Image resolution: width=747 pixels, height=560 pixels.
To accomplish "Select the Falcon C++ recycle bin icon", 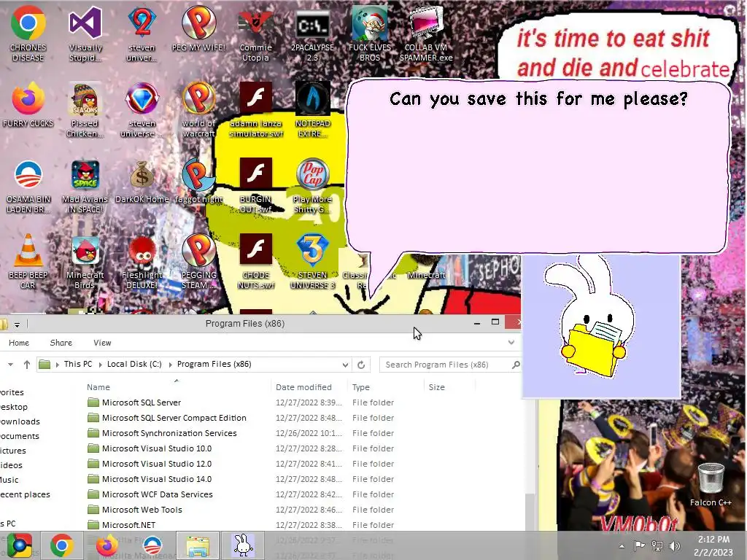I will tap(711, 485).
